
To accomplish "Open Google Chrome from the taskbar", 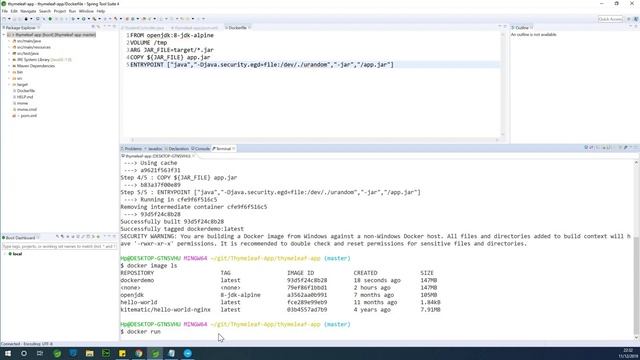I will [x=139, y=353].
